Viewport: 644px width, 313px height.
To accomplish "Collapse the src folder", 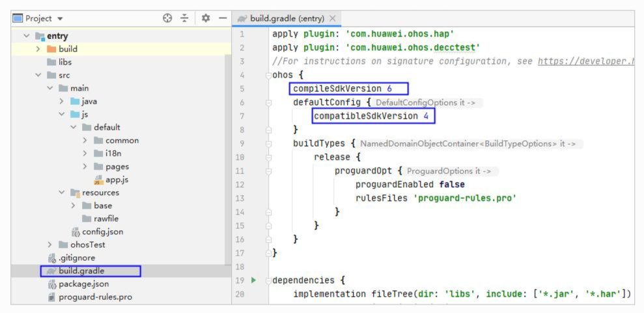I will (x=38, y=75).
